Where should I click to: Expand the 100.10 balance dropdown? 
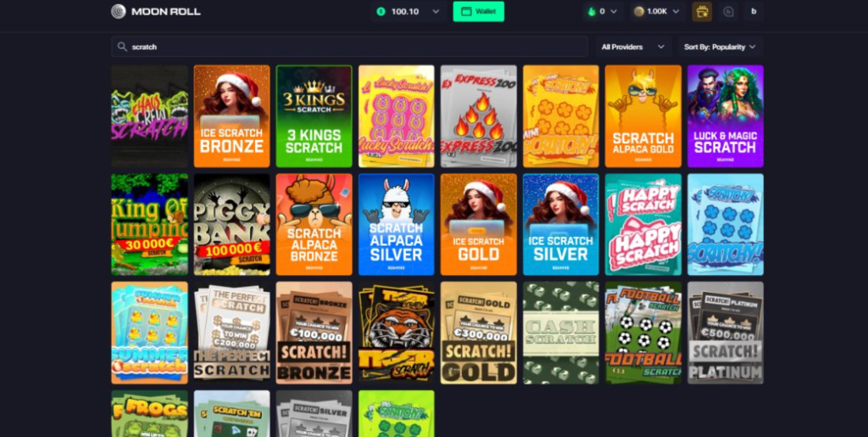(x=436, y=12)
